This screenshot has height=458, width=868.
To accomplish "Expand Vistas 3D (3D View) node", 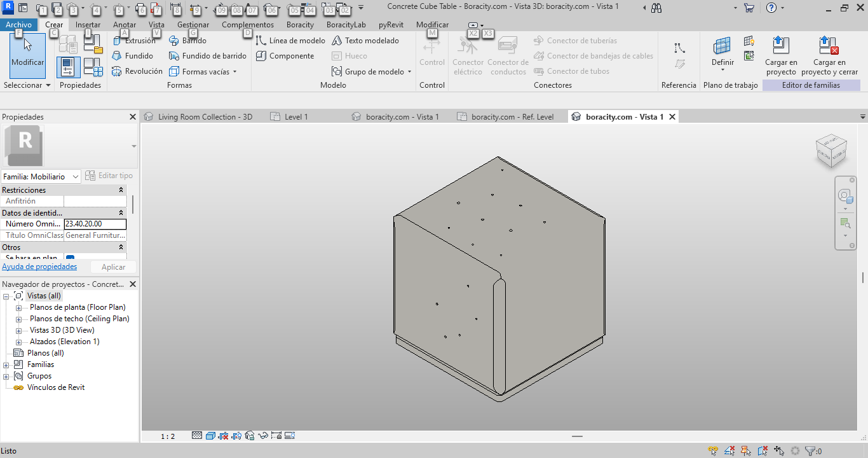I will pyautogui.click(x=19, y=331).
